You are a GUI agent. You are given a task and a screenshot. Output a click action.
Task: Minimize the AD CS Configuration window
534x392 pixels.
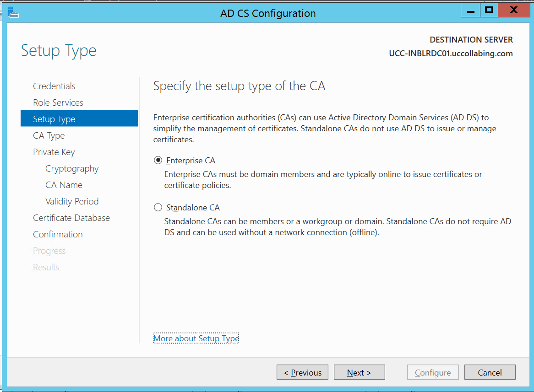click(471, 10)
